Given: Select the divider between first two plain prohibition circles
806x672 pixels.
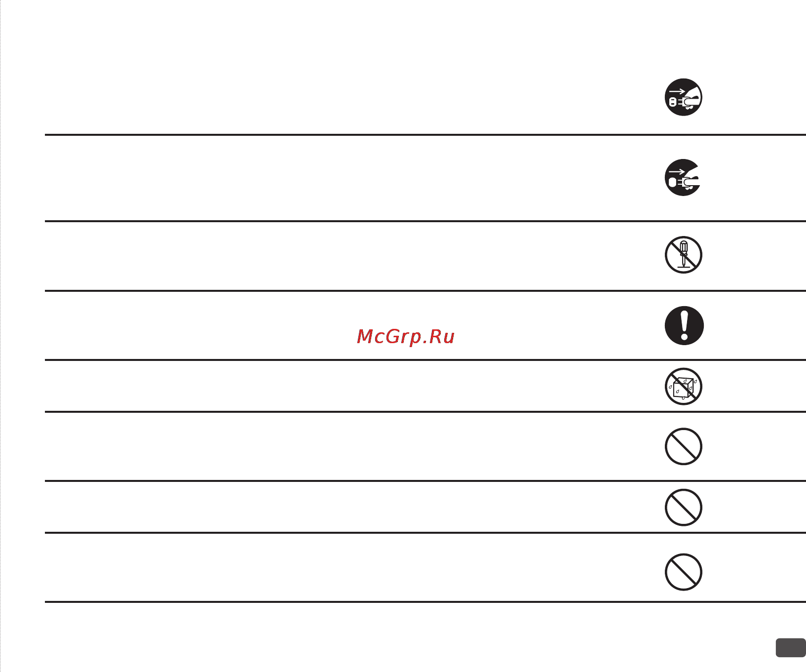Looking at the screenshot, I should click(425, 480).
